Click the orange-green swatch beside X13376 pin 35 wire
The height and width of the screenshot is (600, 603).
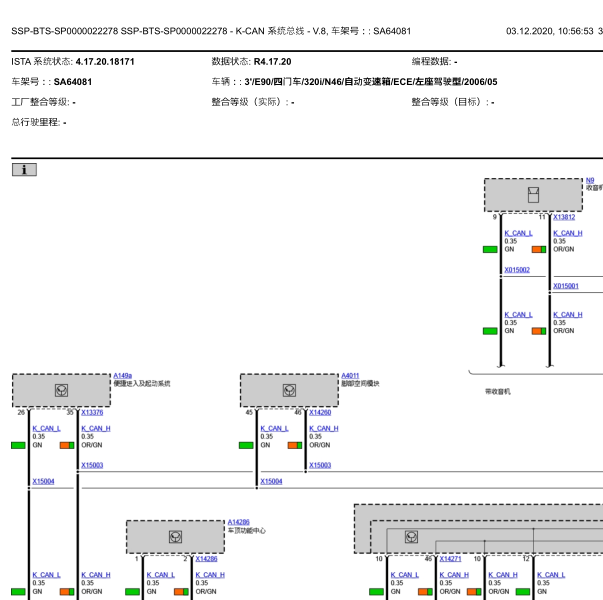pyautogui.click(x=67, y=445)
